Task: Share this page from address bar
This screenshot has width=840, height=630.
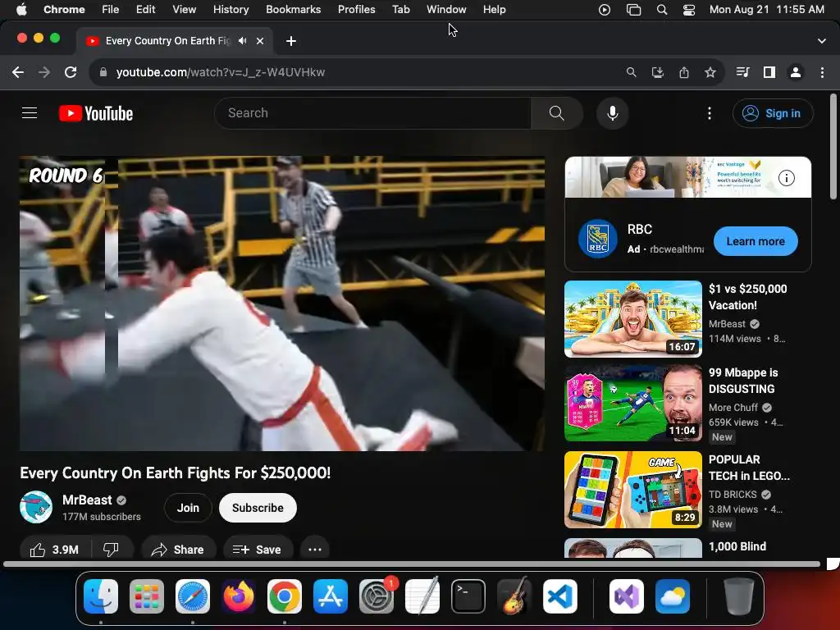Action: coord(684,72)
